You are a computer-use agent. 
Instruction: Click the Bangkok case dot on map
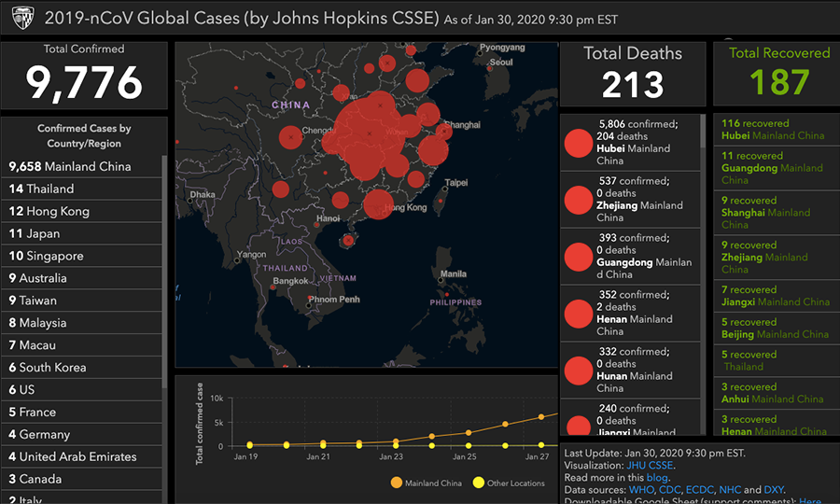pos(273,287)
